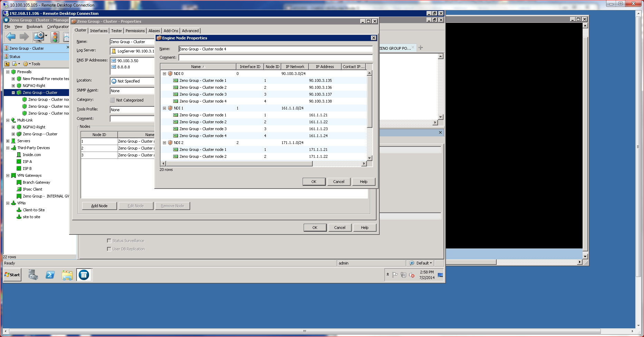The height and width of the screenshot is (337, 644).
Task: Launch PowerShell from the taskbar
Action: pyautogui.click(x=50, y=275)
